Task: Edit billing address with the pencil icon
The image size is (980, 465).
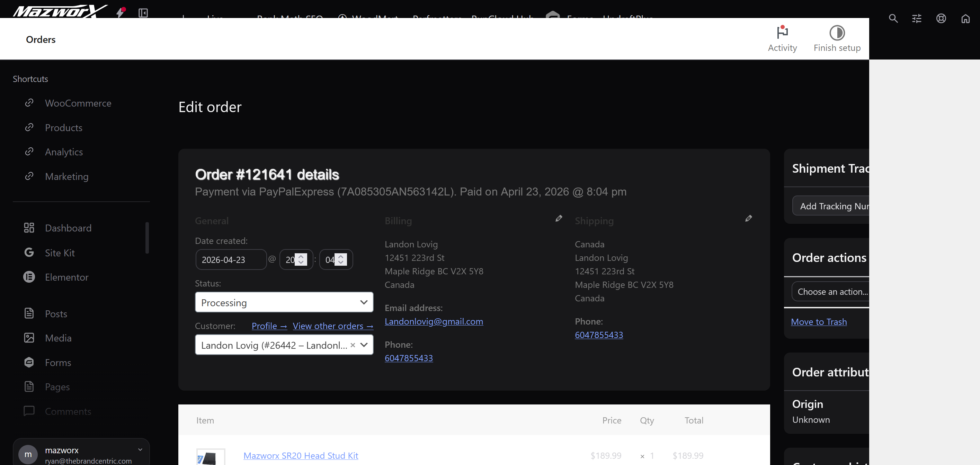Action: [559, 218]
